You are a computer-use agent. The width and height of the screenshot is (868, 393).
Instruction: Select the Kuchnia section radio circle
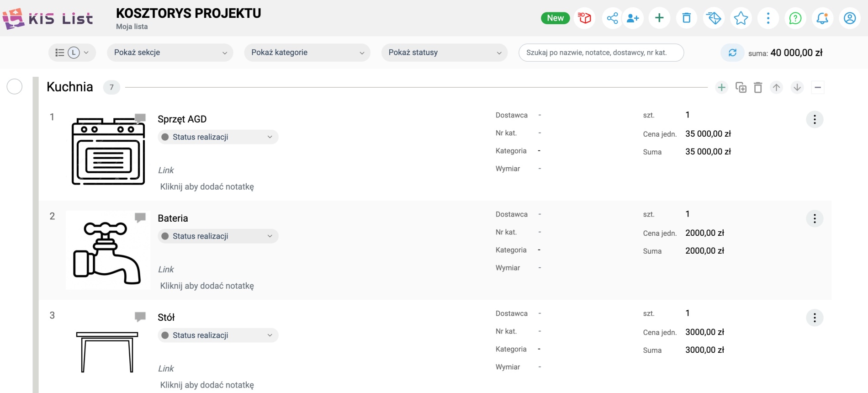click(x=15, y=86)
